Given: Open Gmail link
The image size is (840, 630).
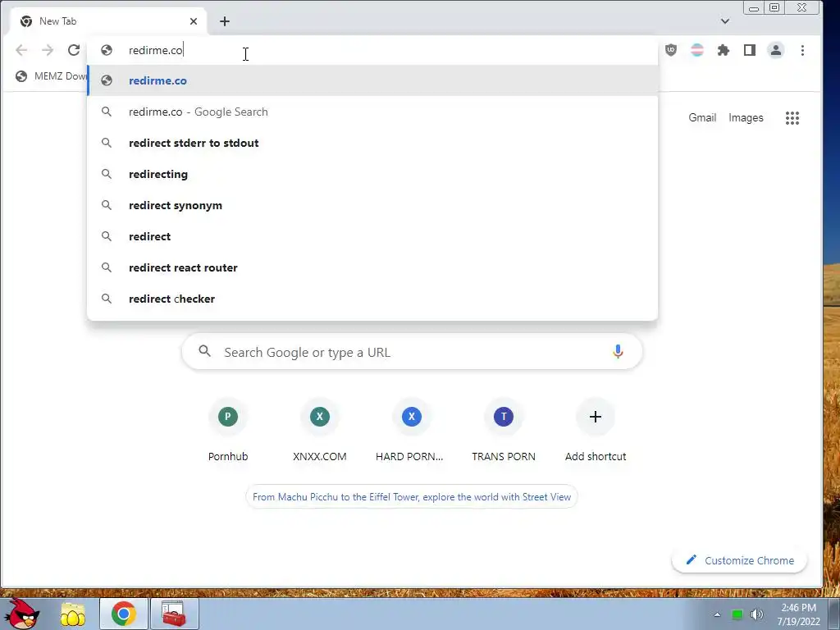Looking at the screenshot, I should click(702, 117).
